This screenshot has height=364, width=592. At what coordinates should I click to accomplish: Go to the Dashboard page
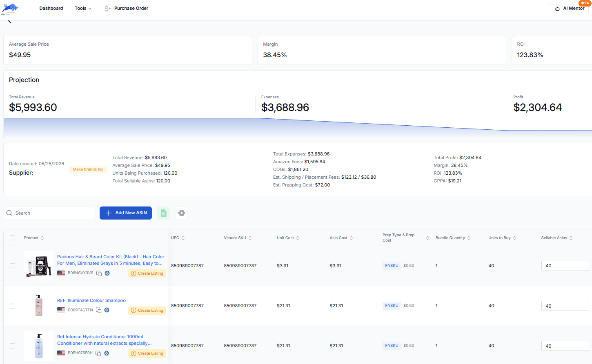pyautogui.click(x=51, y=9)
